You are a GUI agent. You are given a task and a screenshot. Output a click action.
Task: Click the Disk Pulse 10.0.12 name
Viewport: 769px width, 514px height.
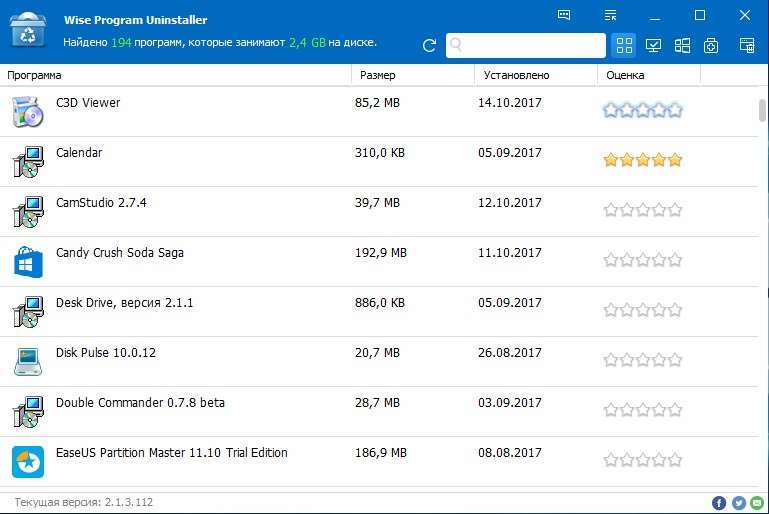click(106, 353)
